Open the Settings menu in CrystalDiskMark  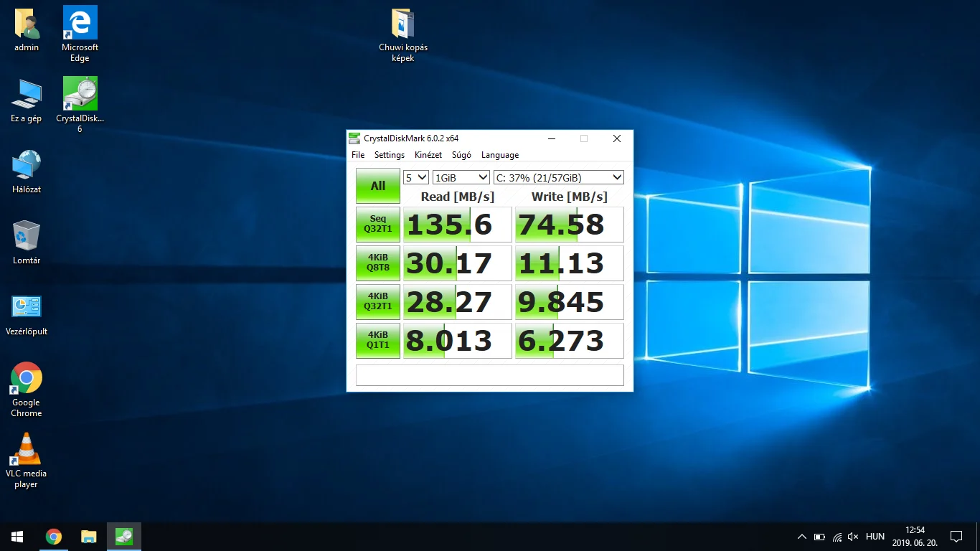tap(390, 155)
